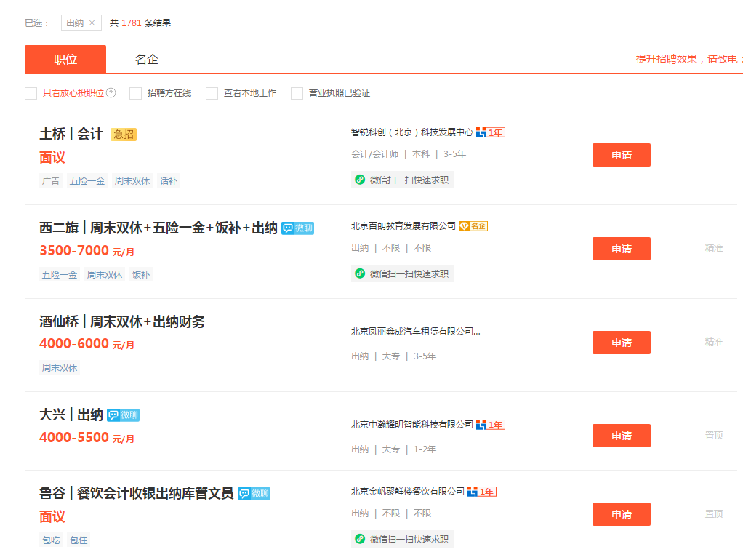Click the 急招 badge on 土桥 会计

pos(123,135)
